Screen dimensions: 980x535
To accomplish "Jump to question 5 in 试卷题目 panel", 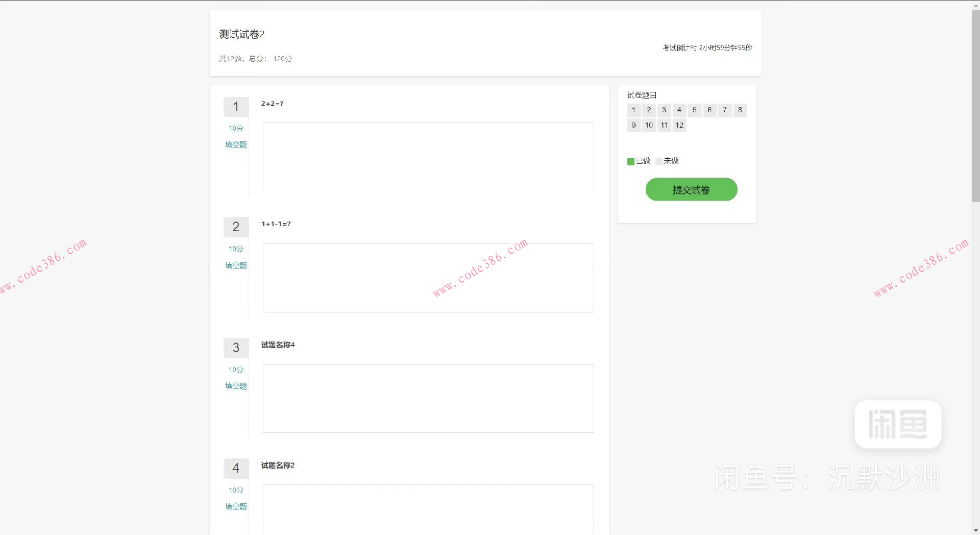I will tap(694, 110).
